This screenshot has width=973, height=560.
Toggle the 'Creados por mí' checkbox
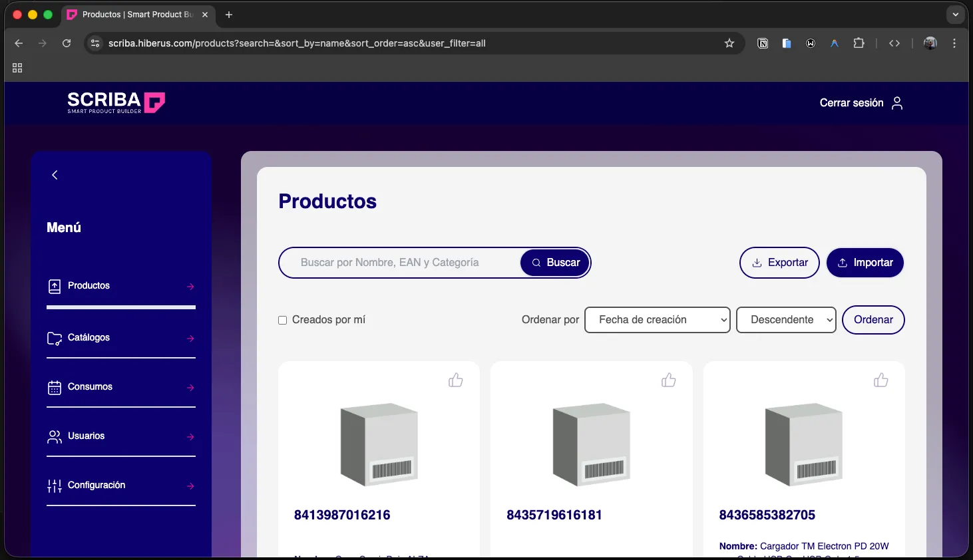(283, 320)
